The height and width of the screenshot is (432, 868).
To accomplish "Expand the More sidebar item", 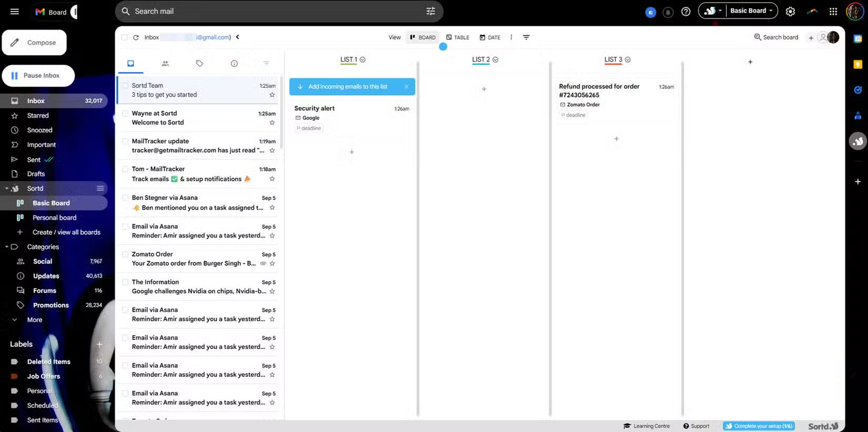I will tap(34, 320).
